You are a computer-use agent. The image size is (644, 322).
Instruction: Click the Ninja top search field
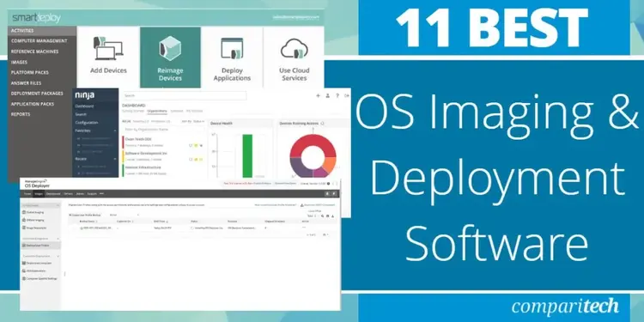185,95
